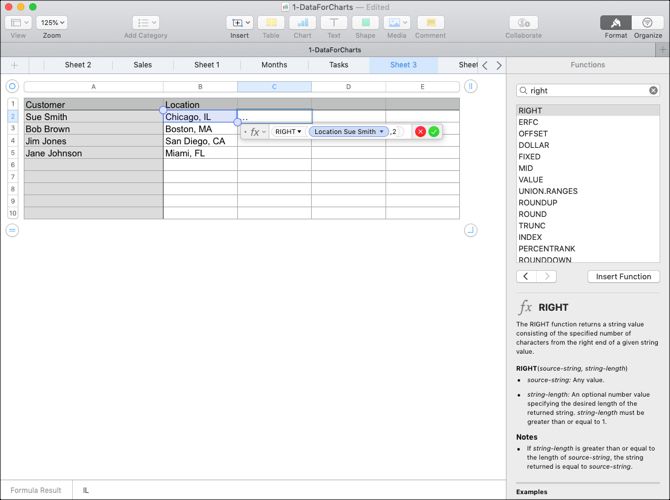Click the Table toolbar icon
This screenshot has height=500, width=670.
click(x=271, y=23)
